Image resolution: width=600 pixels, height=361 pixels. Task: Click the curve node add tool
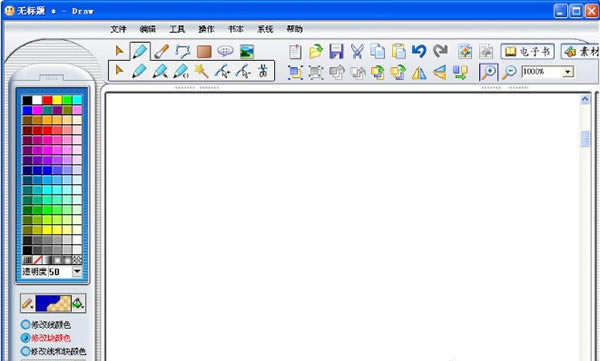coord(222,71)
